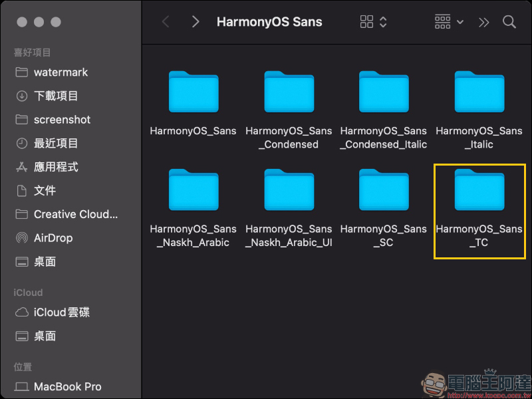Image resolution: width=532 pixels, height=399 pixels.
Task: Open iCloud雲碟 in the sidebar
Action: (x=61, y=312)
